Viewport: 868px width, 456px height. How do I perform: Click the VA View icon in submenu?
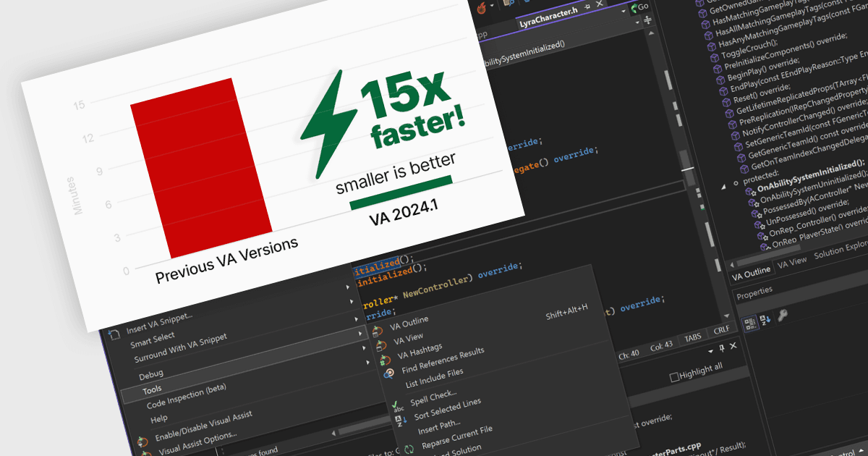pyautogui.click(x=380, y=345)
